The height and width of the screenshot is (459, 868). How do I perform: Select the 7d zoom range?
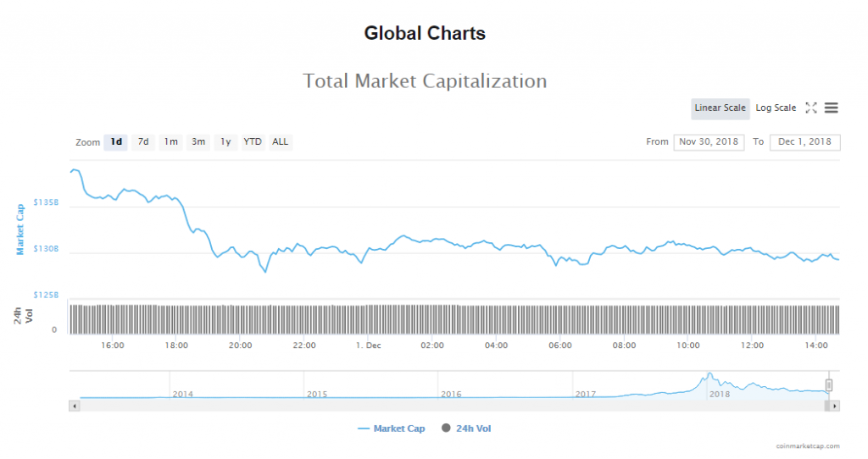tap(143, 141)
